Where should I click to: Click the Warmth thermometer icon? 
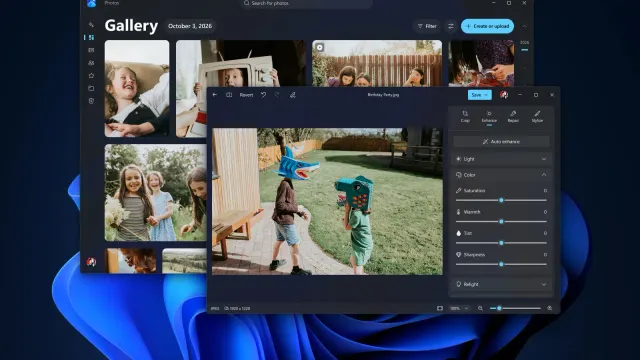coord(458,212)
